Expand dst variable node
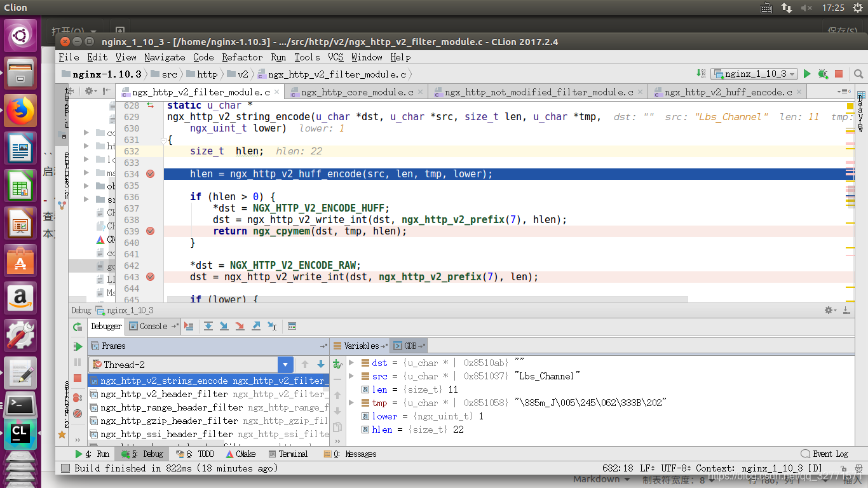Viewport: 868px width, 488px height. (x=352, y=363)
